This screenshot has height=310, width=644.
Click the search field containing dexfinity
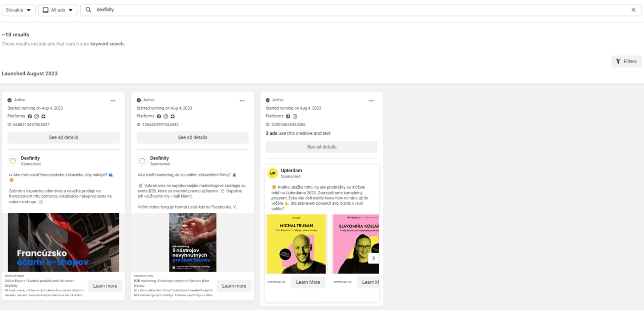(361, 10)
